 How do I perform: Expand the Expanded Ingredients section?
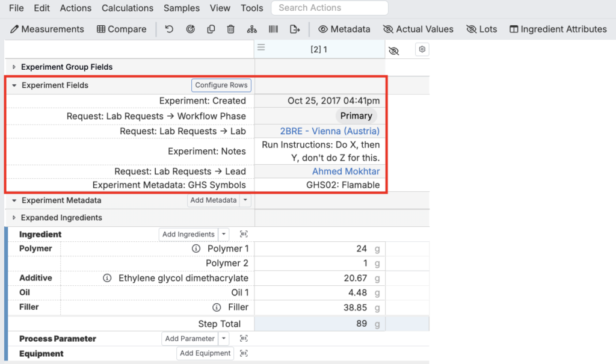(x=14, y=218)
